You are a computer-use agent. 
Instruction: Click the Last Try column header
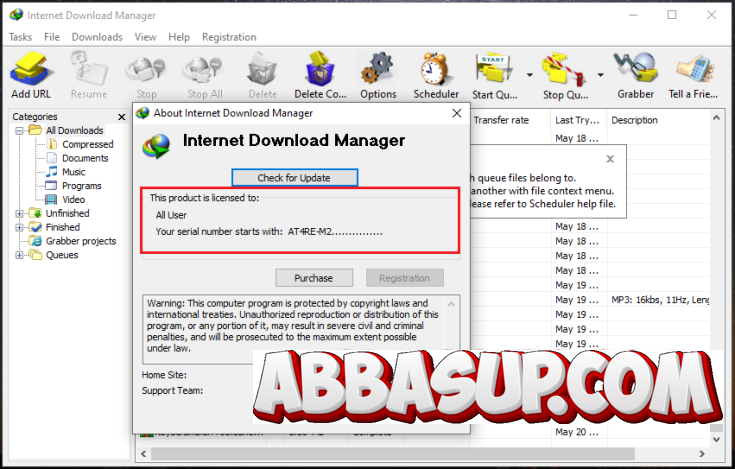(578, 120)
